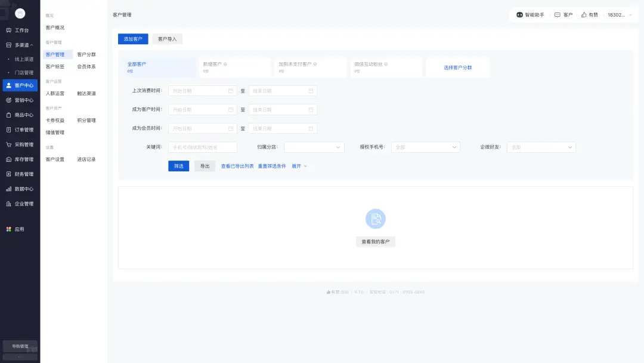Open the 企微好友 dropdown
Screen dimensions: 644x363
541,147
